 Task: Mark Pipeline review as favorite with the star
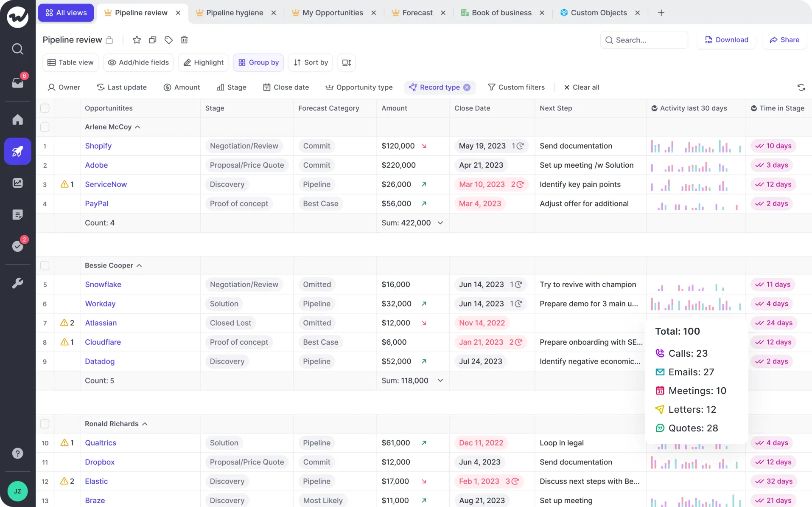[x=136, y=39]
